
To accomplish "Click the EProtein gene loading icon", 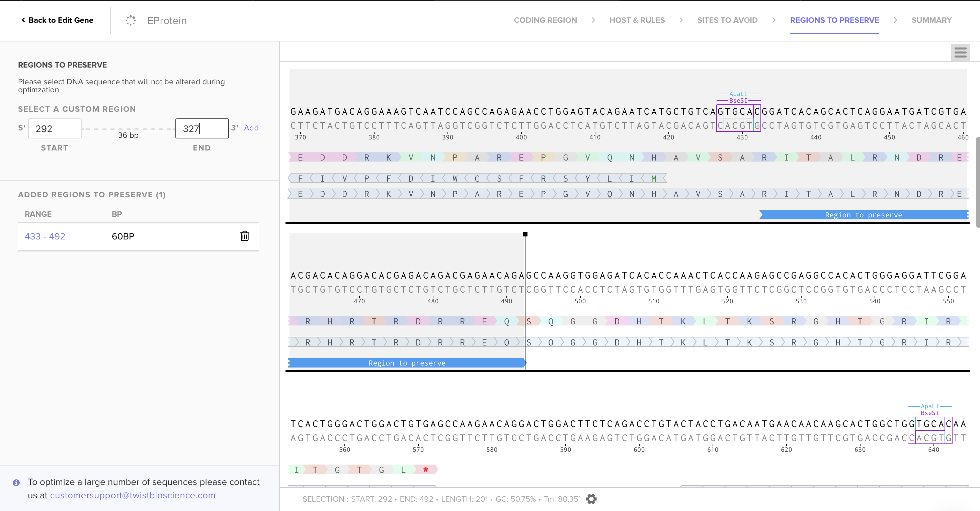I will (131, 20).
